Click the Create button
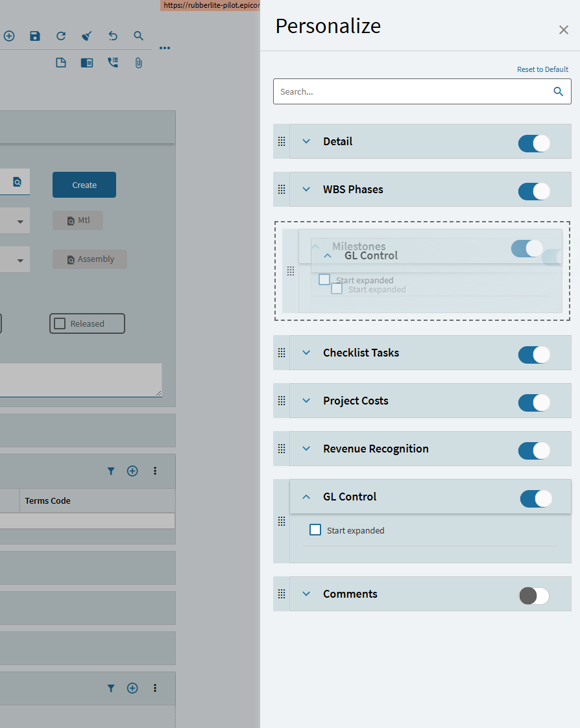580x728 pixels. click(x=84, y=185)
